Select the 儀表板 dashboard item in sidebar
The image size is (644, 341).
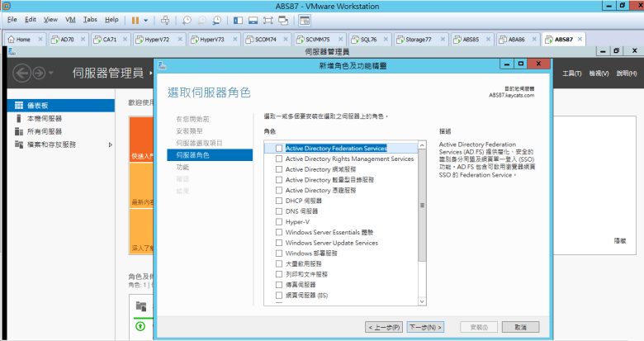click(x=38, y=107)
